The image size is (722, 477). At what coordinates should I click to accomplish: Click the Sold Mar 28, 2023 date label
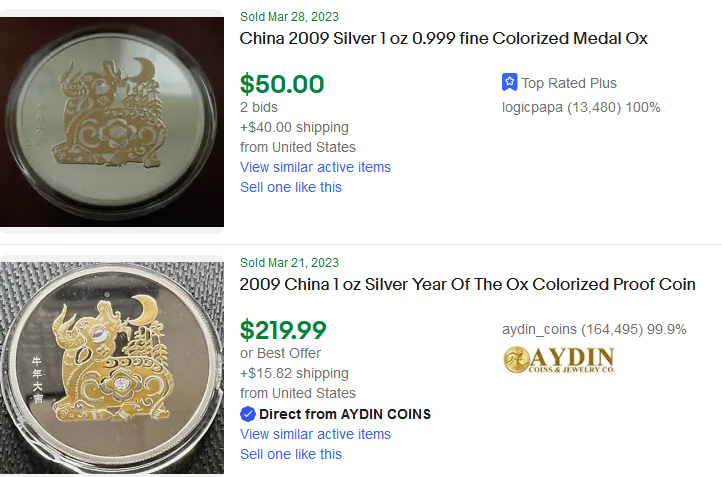tap(289, 16)
